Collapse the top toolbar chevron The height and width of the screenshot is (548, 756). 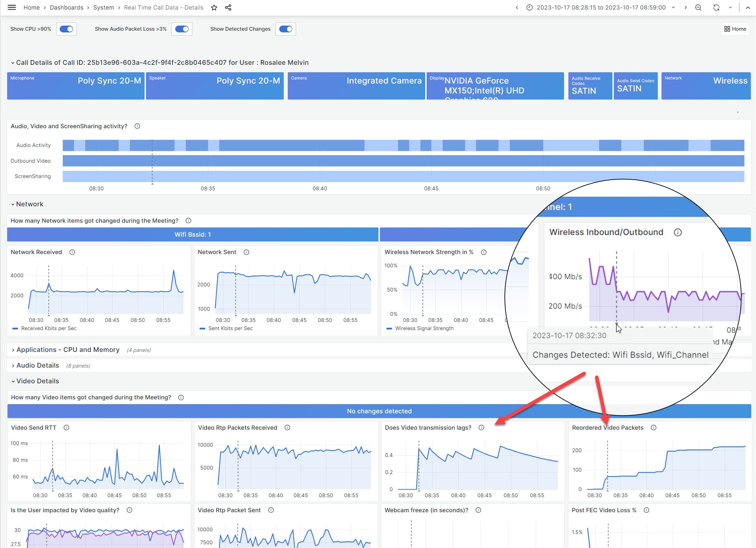[x=748, y=8]
